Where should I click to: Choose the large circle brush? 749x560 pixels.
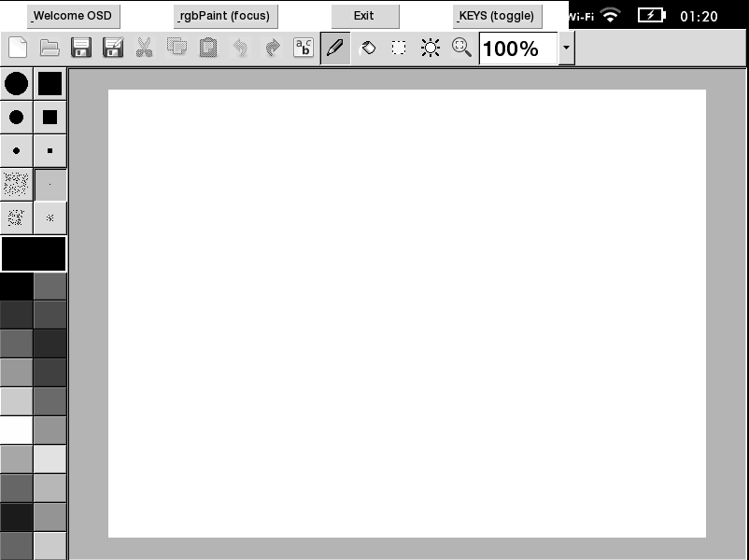tap(16, 84)
